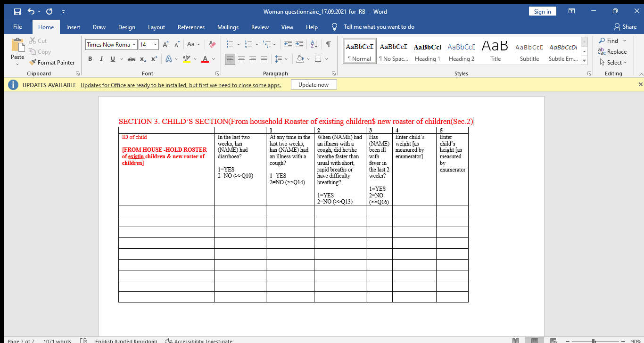Open the File menu tab

(x=17, y=27)
